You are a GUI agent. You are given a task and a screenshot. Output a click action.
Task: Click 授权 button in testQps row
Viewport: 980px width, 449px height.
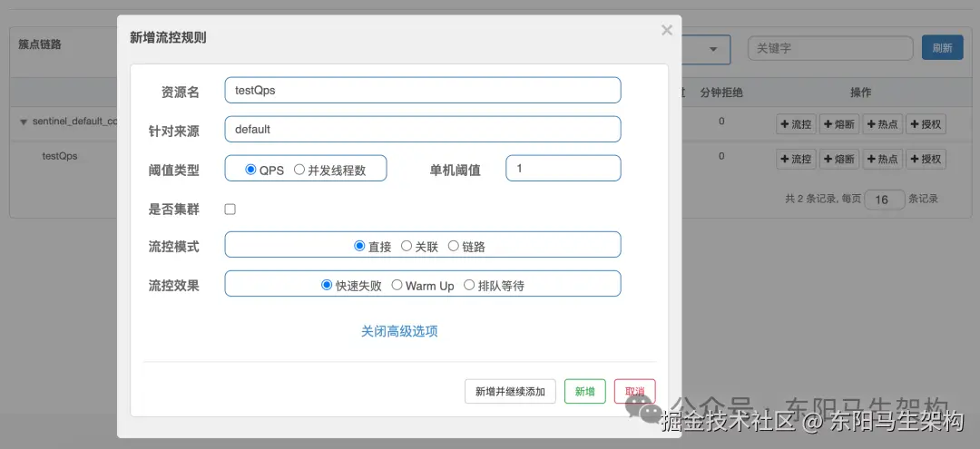[x=926, y=160]
